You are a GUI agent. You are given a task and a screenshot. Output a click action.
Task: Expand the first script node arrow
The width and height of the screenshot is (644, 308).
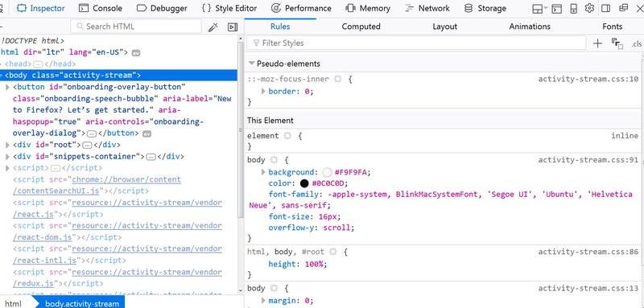(7, 168)
